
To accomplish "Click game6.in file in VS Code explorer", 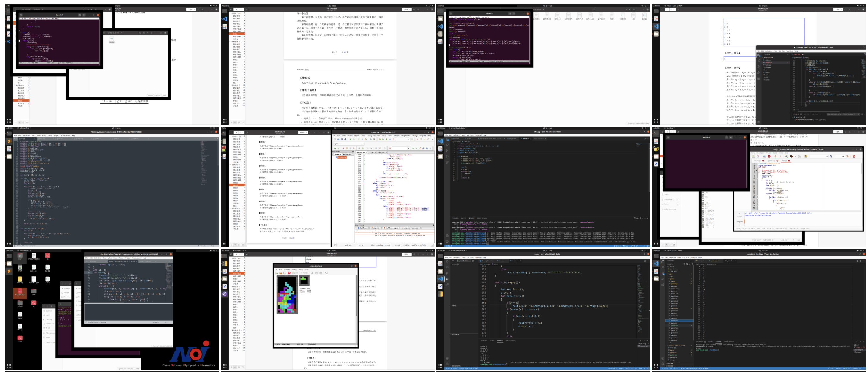I will pos(674,323).
